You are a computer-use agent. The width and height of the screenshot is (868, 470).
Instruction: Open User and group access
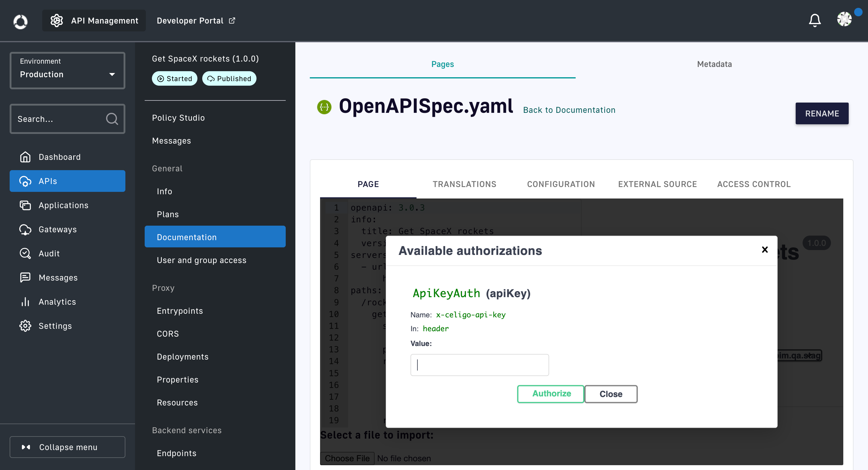(x=215, y=260)
